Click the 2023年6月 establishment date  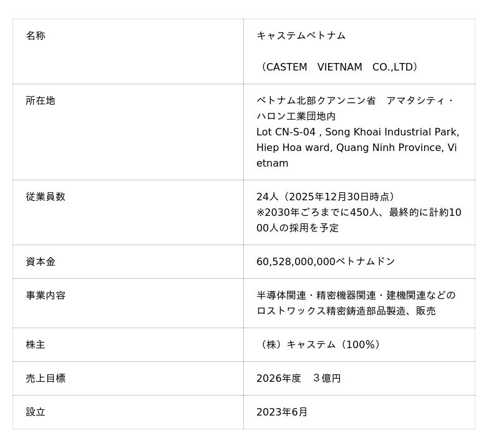pos(282,412)
